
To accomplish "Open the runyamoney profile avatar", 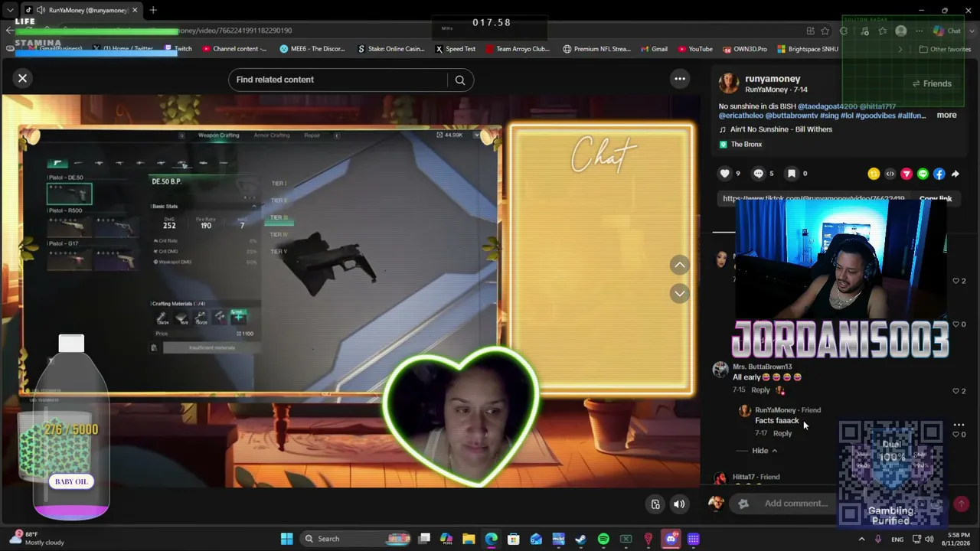I will [x=728, y=83].
